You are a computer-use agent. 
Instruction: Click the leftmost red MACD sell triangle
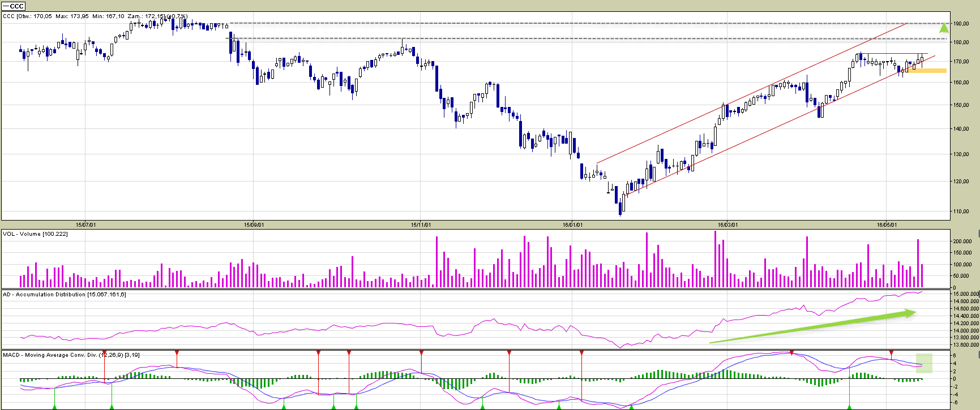point(104,353)
